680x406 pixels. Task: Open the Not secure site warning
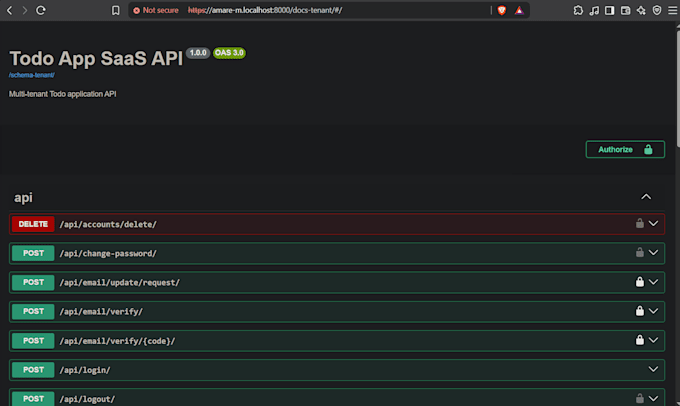tap(156, 10)
